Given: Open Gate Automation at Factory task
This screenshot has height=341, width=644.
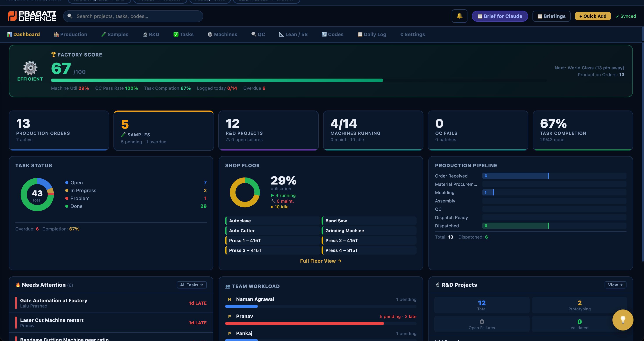Looking at the screenshot, I should point(111,303).
